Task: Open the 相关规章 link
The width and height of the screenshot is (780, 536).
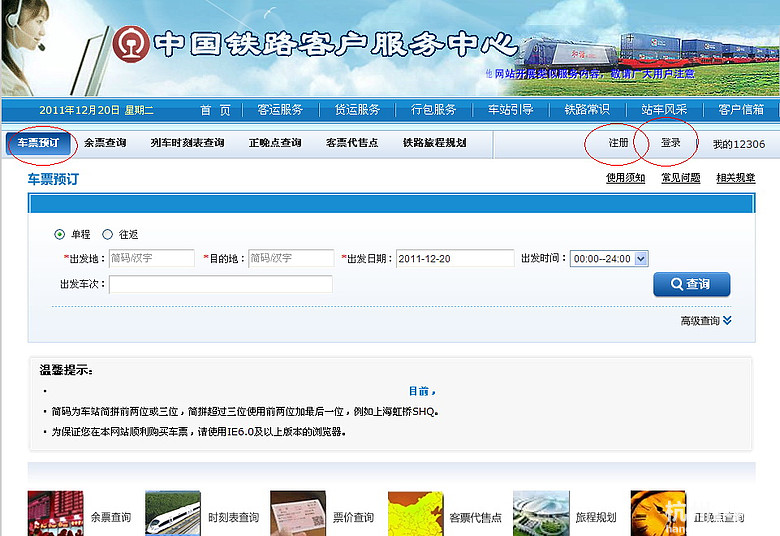Action: [736, 178]
